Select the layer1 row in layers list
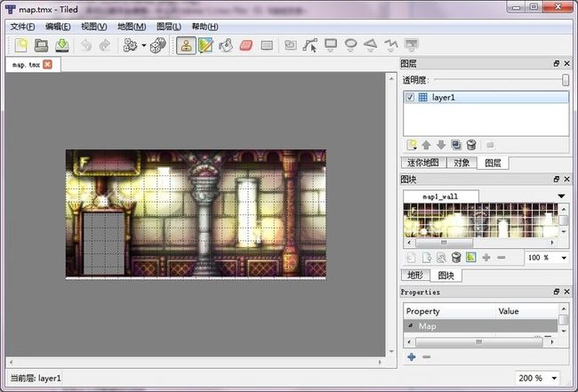Viewport: 578px width, 392px height. click(486, 97)
